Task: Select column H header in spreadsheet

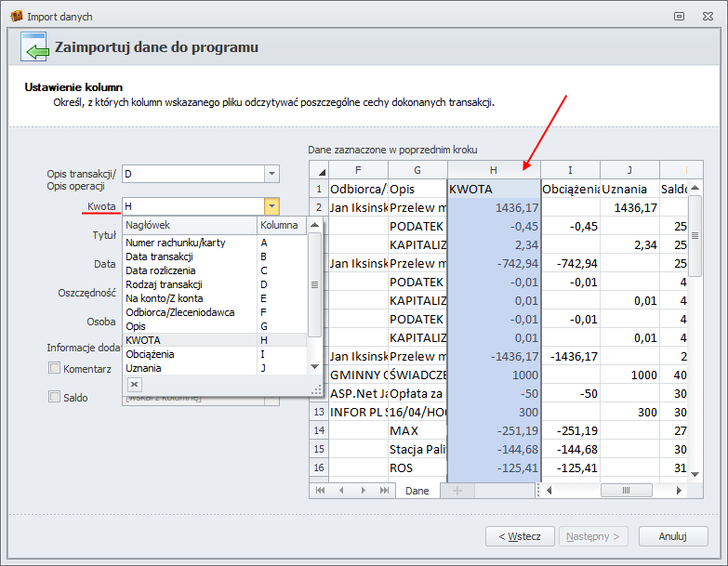Action: (494, 169)
